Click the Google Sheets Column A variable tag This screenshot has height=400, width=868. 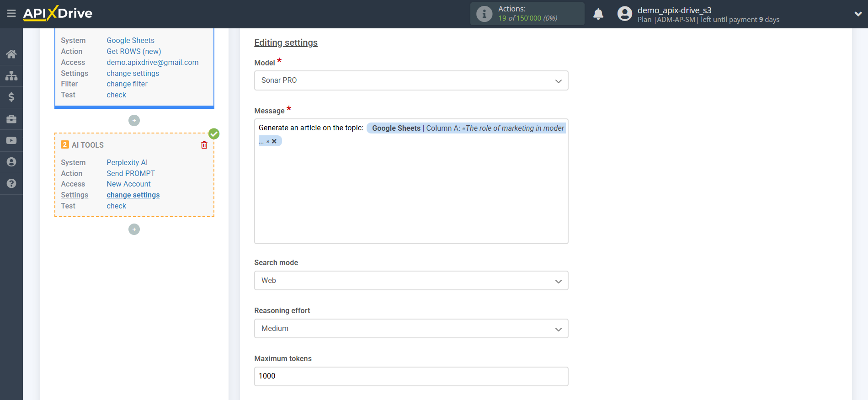coord(466,128)
